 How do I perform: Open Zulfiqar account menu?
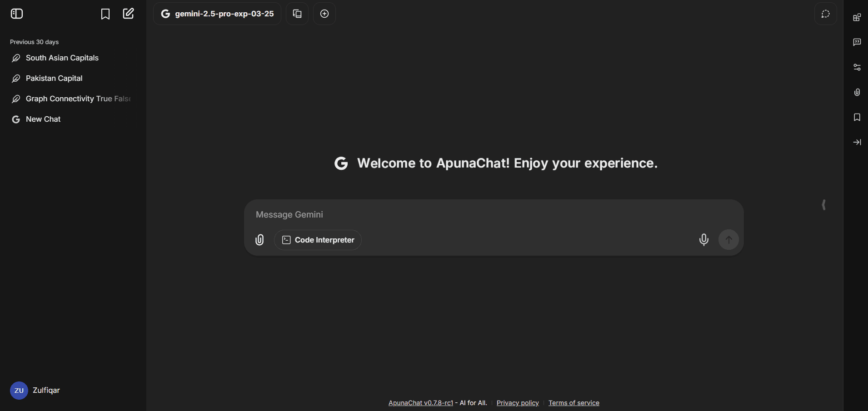coord(73,391)
